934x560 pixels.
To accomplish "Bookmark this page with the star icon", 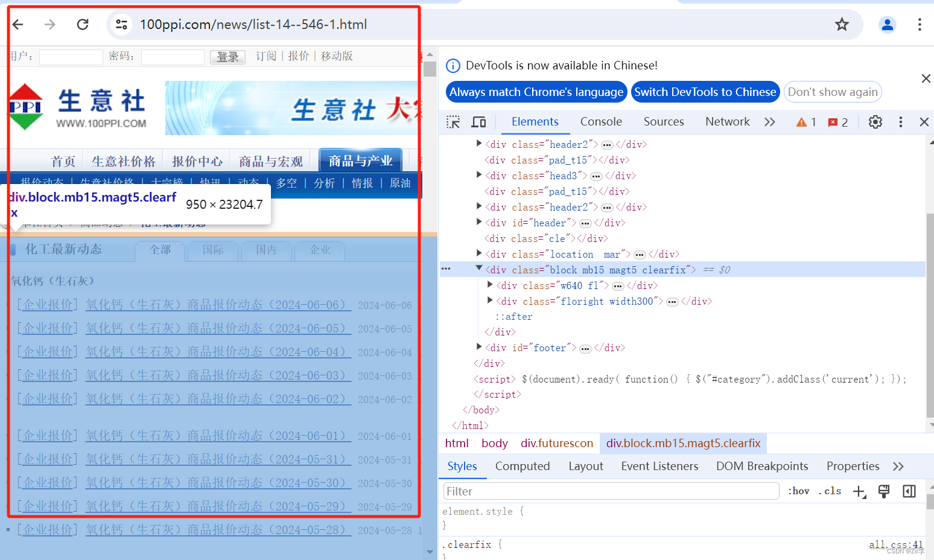I will (842, 24).
